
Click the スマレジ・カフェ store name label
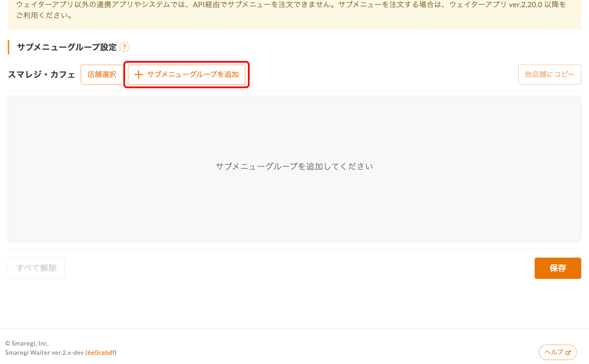[x=41, y=74]
